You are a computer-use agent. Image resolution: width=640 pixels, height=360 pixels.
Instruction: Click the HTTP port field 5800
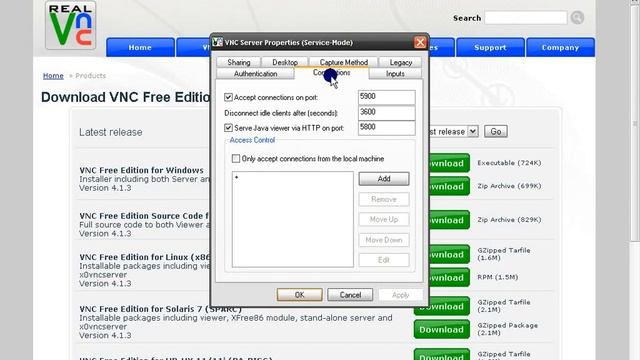point(387,128)
